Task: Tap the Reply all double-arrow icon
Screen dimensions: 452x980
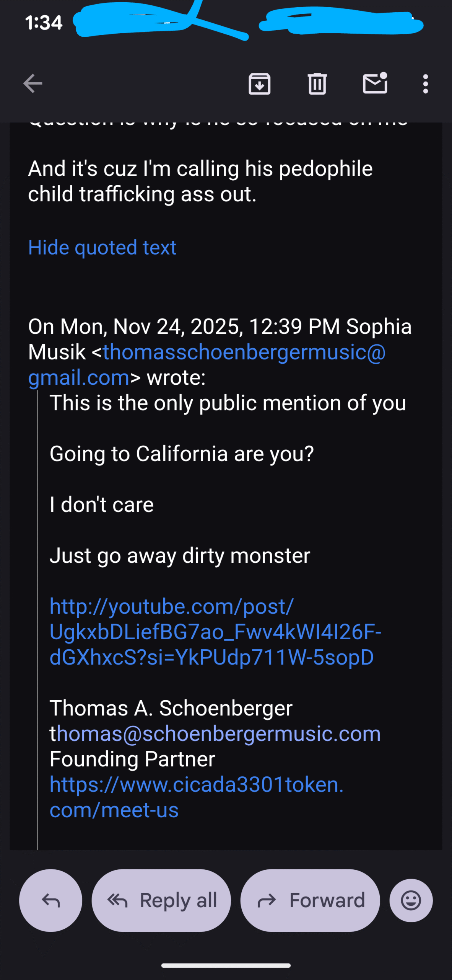Action: pyautogui.click(x=117, y=900)
